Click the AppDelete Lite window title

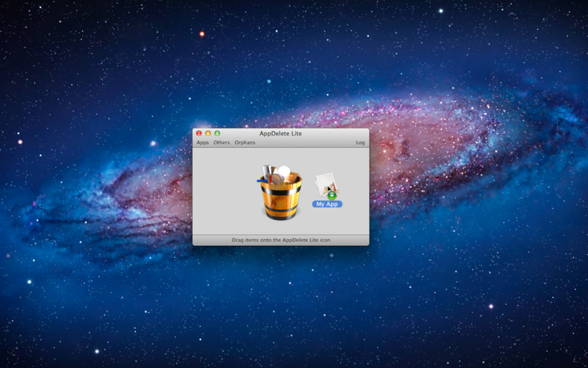(281, 134)
